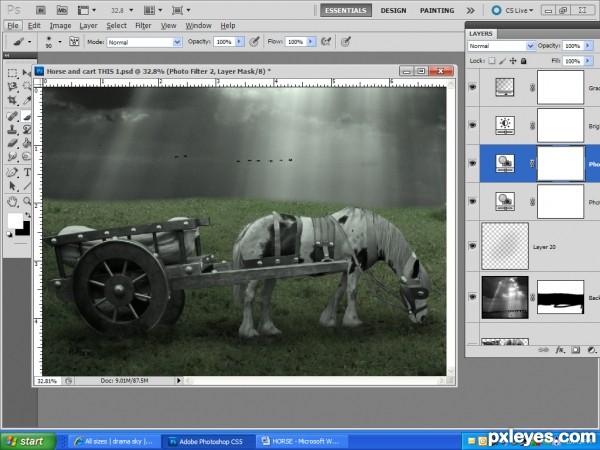600x450 pixels.
Task: Swap foreground and background colors
Action: (x=28, y=215)
